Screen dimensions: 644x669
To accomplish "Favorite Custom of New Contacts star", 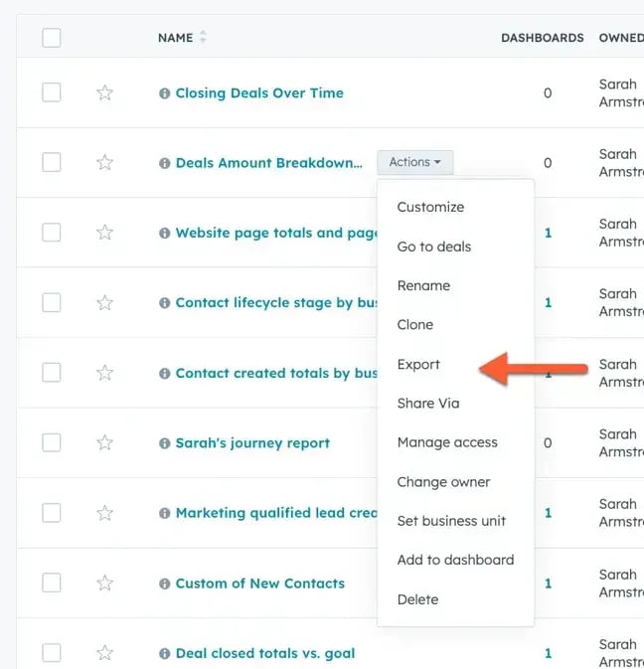I will (x=104, y=583).
